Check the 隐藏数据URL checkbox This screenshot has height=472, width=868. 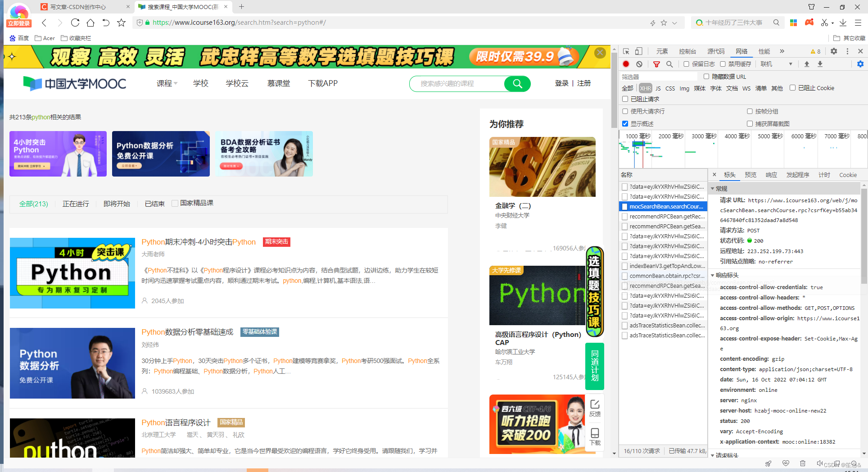(707, 77)
